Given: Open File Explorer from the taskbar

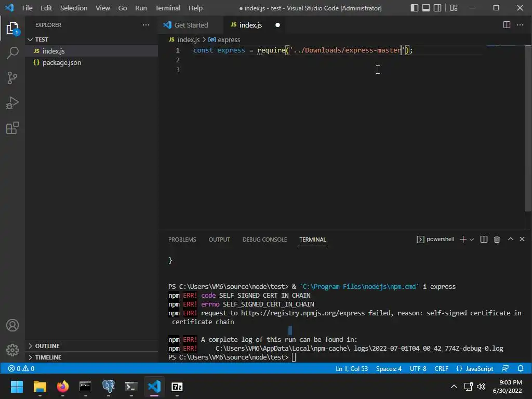Looking at the screenshot, I should pos(39,387).
